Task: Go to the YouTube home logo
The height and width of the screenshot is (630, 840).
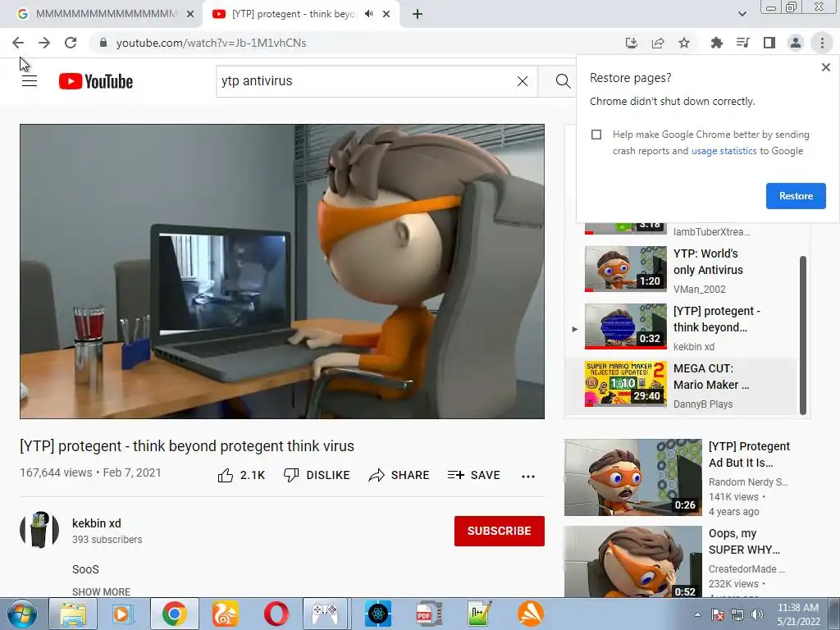Action: tap(96, 81)
